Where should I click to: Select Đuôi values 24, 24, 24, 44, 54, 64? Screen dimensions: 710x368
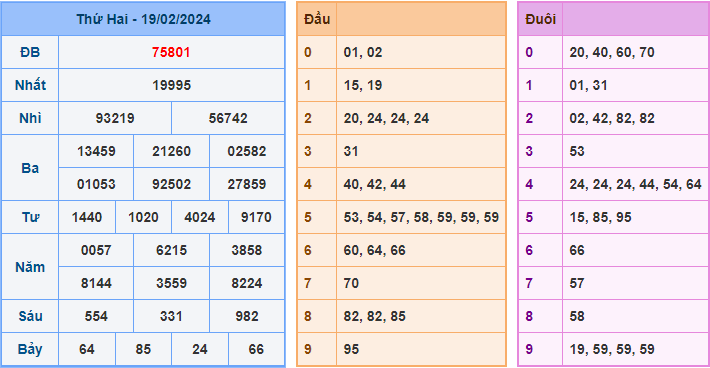(635, 184)
